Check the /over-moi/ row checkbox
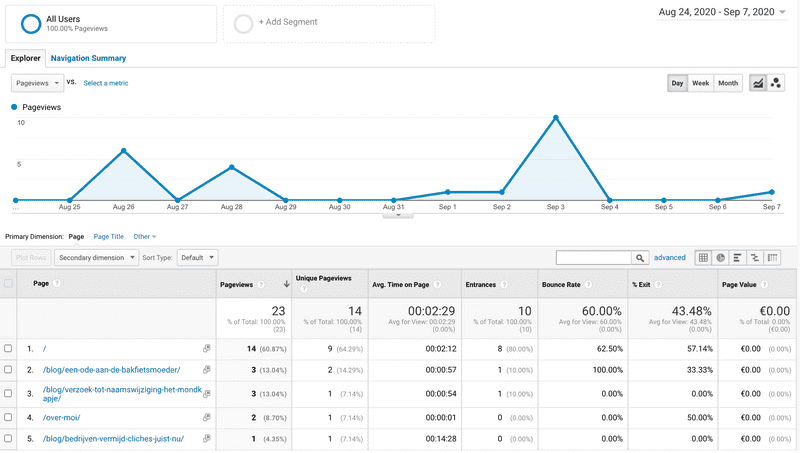The image size is (800, 453). tap(8, 417)
